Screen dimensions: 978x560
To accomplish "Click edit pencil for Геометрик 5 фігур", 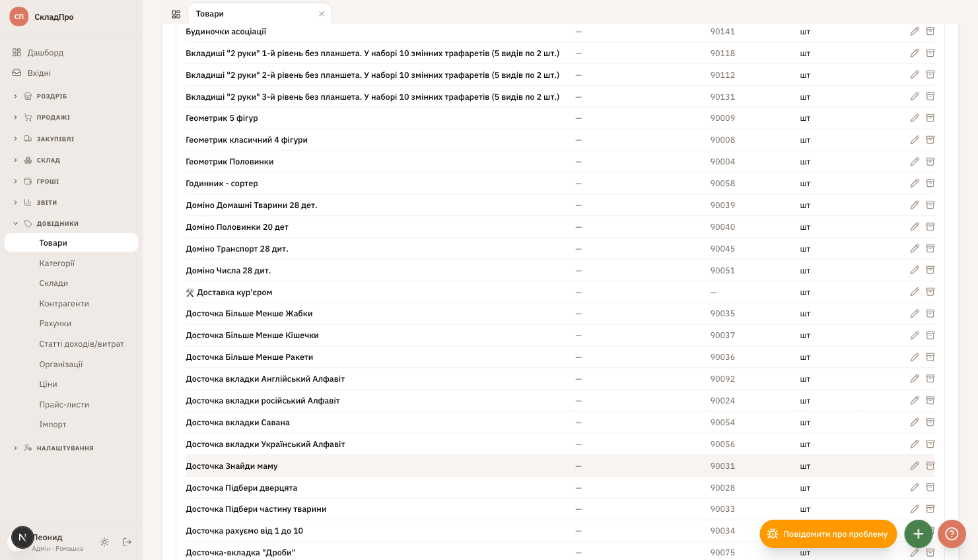I will tap(915, 118).
